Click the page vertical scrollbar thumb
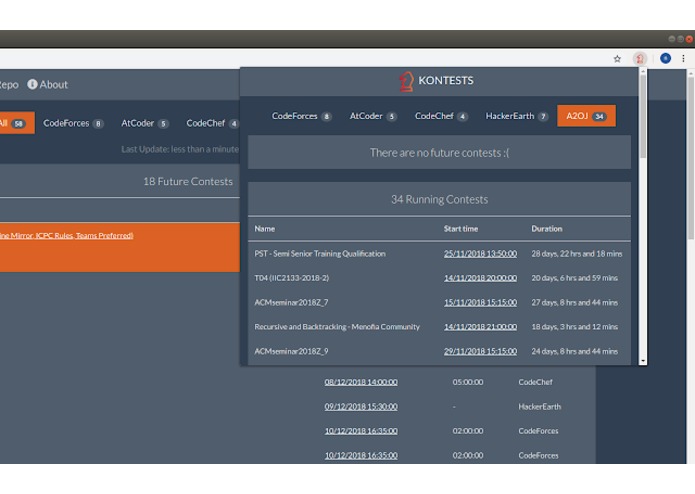The height and width of the screenshot is (494, 695). (691, 159)
